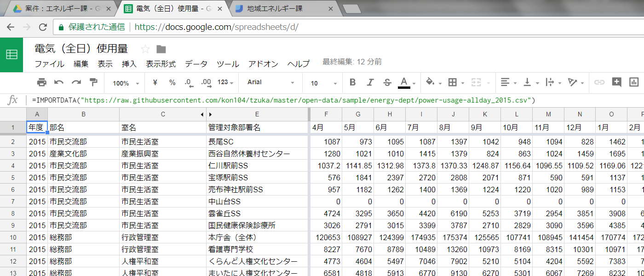Click the Insert link icon
Image resolution: width=644 pixels, height=276 pixels.
tap(599, 83)
